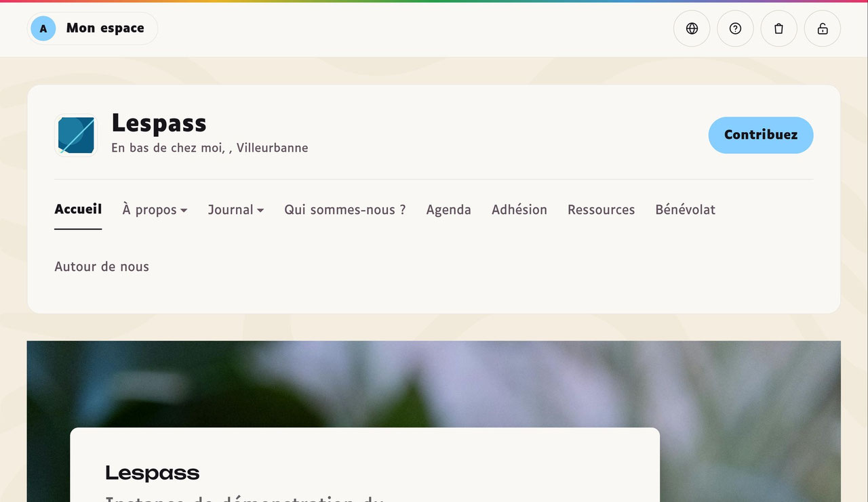Image resolution: width=868 pixels, height=502 pixels.
Task: Open Mon espace account button
Action: click(x=92, y=28)
